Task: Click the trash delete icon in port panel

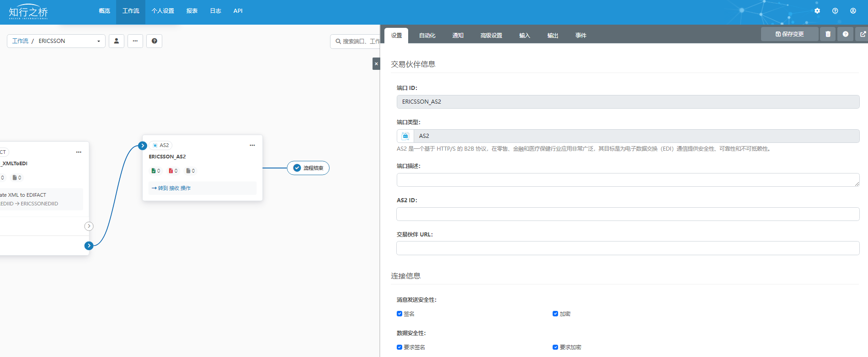Action: click(x=828, y=34)
